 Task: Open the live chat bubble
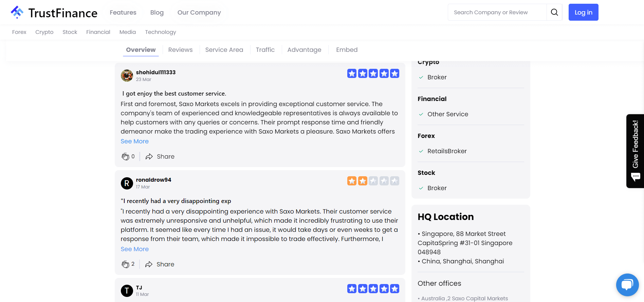pos(627,285)
